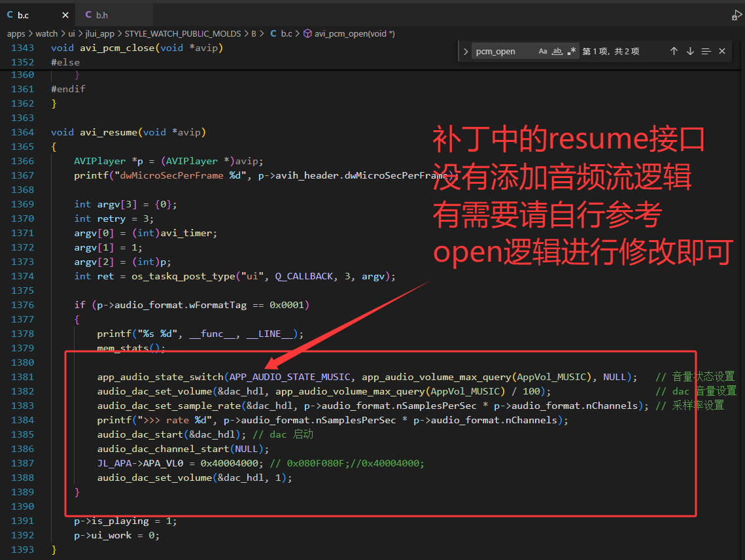The image size is (745, 560).
Task: Jump to sticky #else line 1352
Action: coord(65,62)
